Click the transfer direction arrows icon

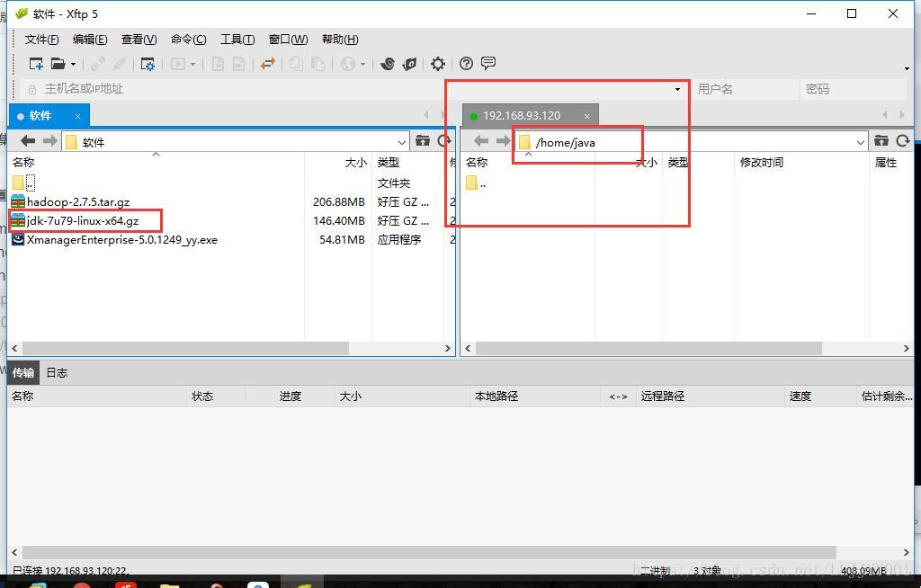[268, 64]
